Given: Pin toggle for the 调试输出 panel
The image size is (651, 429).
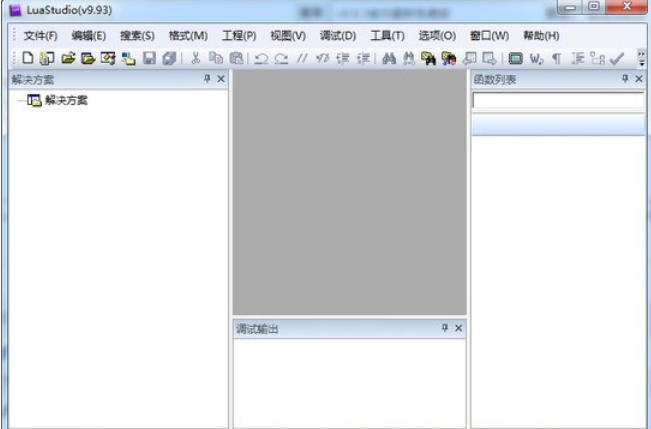Looking at the screenshot, I should [x=445, y=328].
